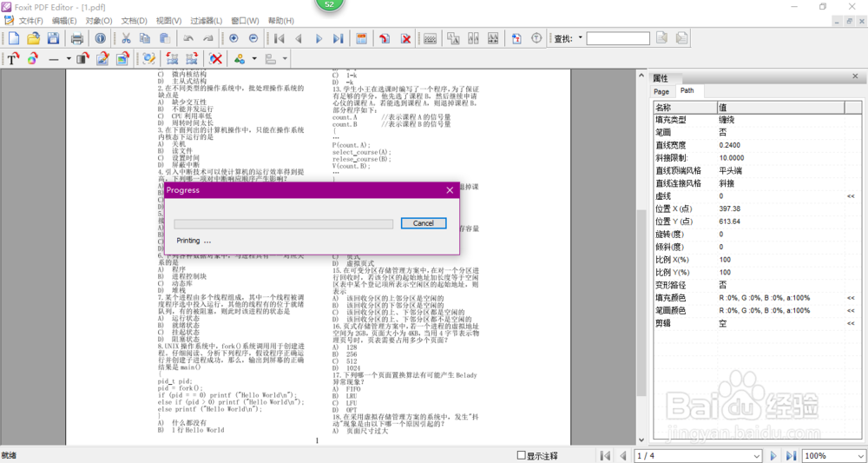Open the 编辑(E) menu

64,21
